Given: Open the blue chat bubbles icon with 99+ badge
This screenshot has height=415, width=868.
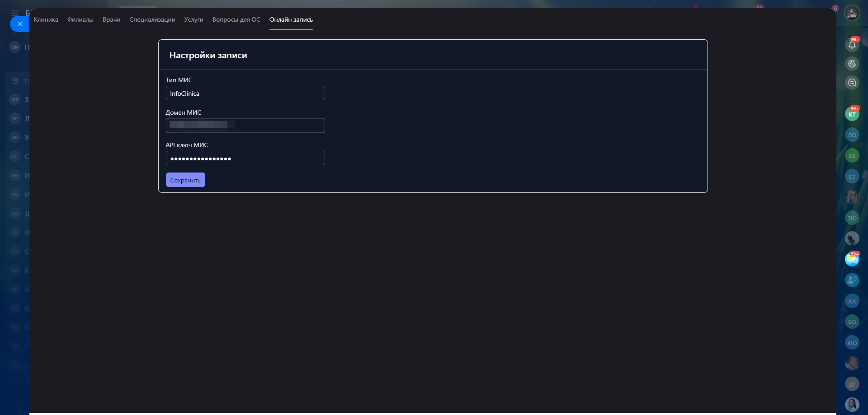Looking at the screenshot, I should (x=852, y=259).
